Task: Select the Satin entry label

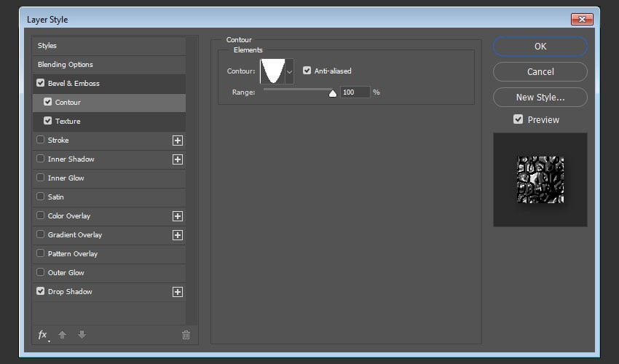Action: (x=55, y=197)
